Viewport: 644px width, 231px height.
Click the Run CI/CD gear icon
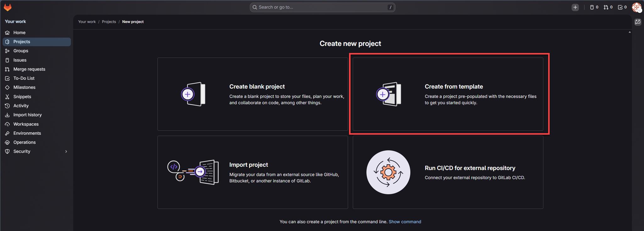coord(388,172)
